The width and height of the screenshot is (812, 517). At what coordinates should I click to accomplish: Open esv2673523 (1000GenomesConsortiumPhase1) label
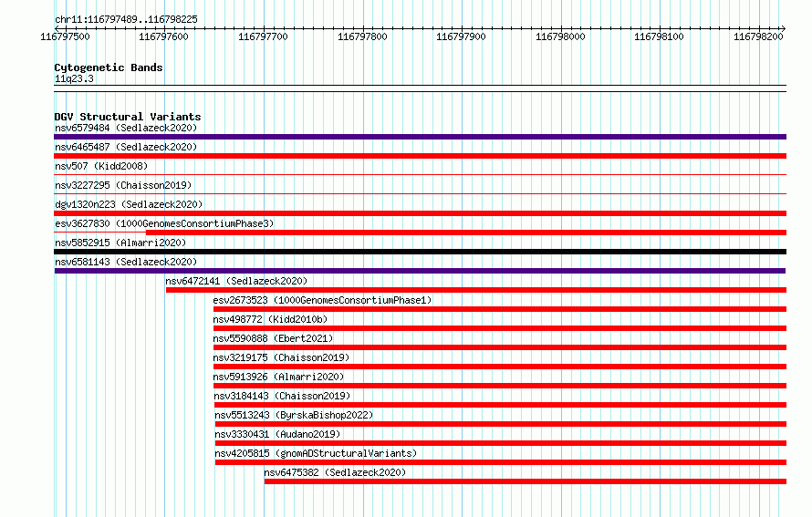pos(322,300)
